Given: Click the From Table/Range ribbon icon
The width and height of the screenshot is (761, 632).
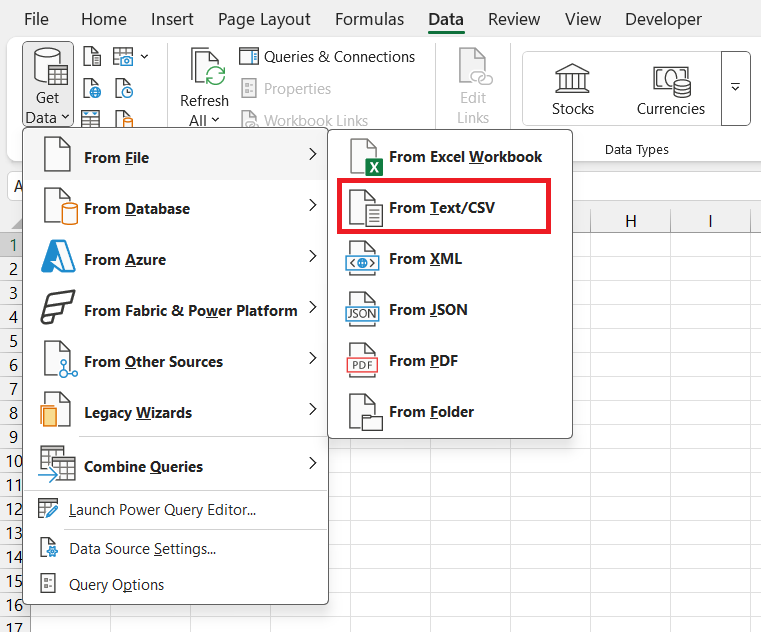Looking at the screenshot, I should pos(90,118).
